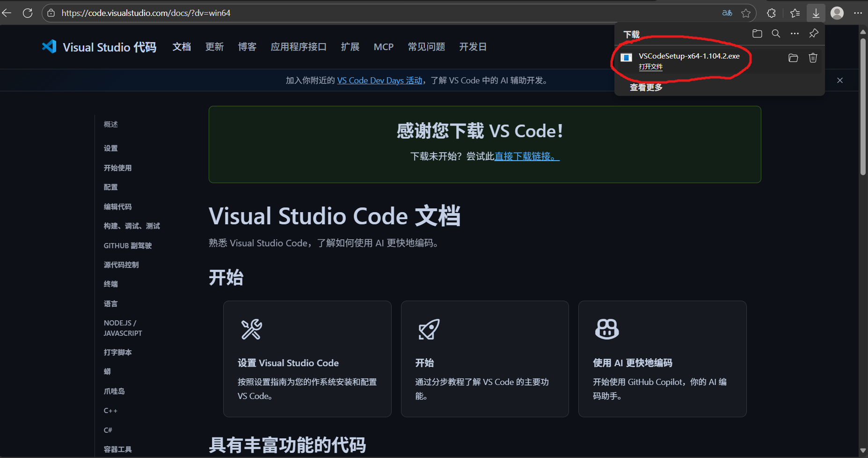Image resolution: width=868 pixels, height=458 pixels.
Task: Click the VSCodeSetup exe file icon
Action: pos(626,58)
